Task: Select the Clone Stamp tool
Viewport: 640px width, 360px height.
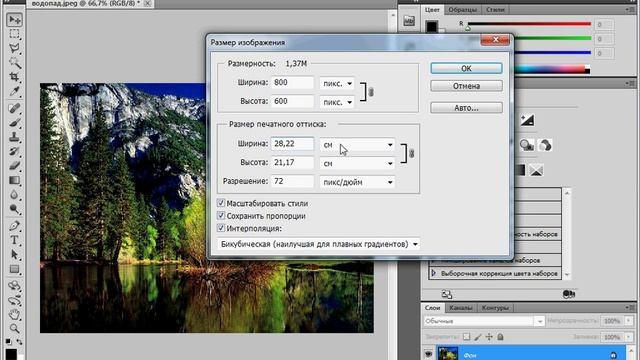Action: click(x=14, y=137)
